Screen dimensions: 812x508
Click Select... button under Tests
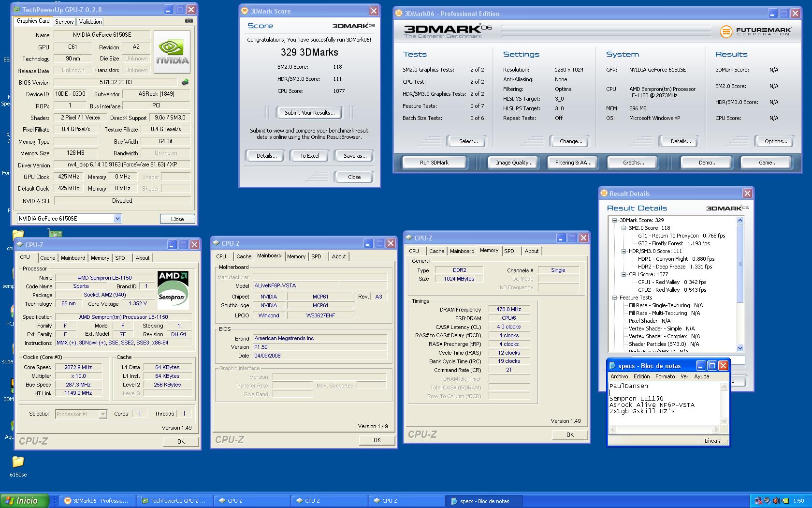(468, 141)
